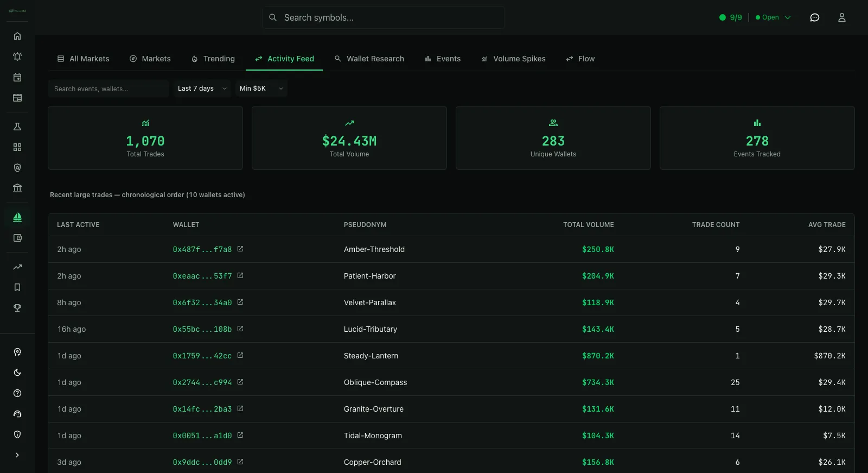Open the head insights icon in sidebar
The height and width of the screenshot is (473, 868).
pyautogui.click(x=17, y=352)
